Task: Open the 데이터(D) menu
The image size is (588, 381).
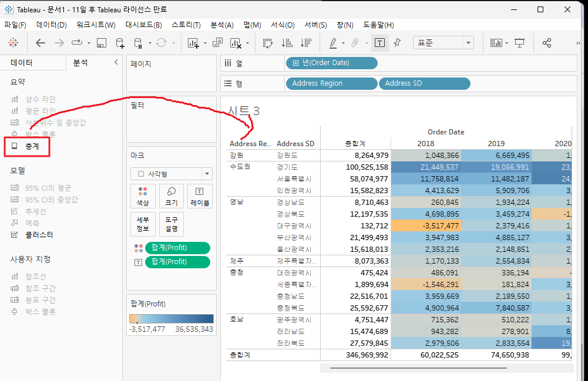Action: (x=51, y=25)
